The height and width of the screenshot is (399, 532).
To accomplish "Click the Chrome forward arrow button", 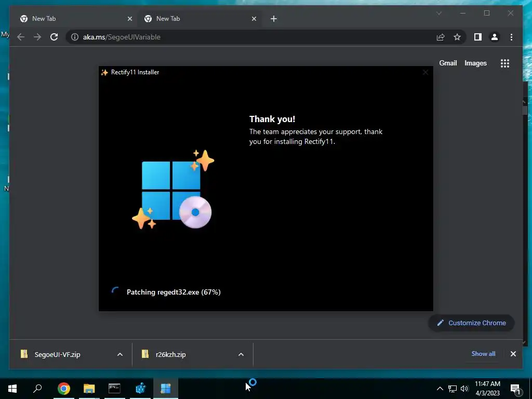I will click(x=37, y=37).
